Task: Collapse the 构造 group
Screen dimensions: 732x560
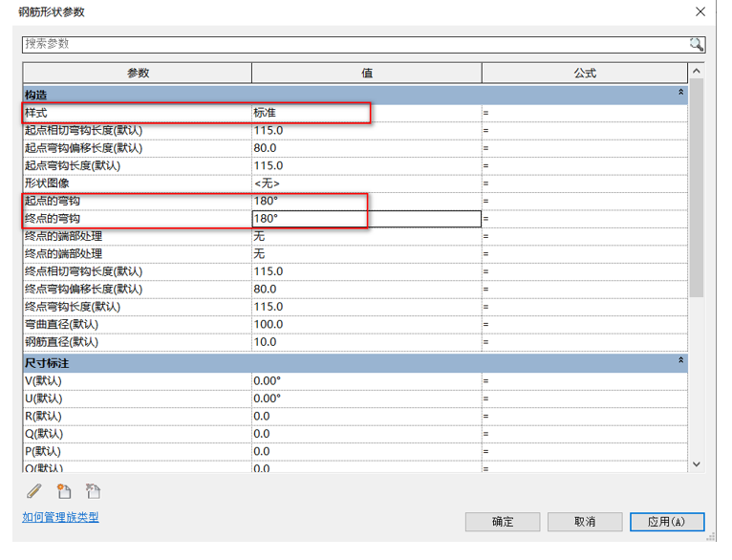Action: pos(680,94)
